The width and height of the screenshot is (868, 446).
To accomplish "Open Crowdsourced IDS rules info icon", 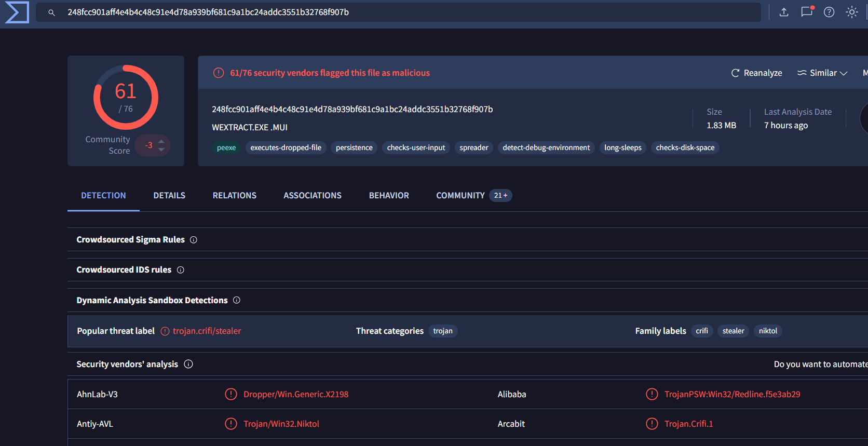I will (181, 270).
